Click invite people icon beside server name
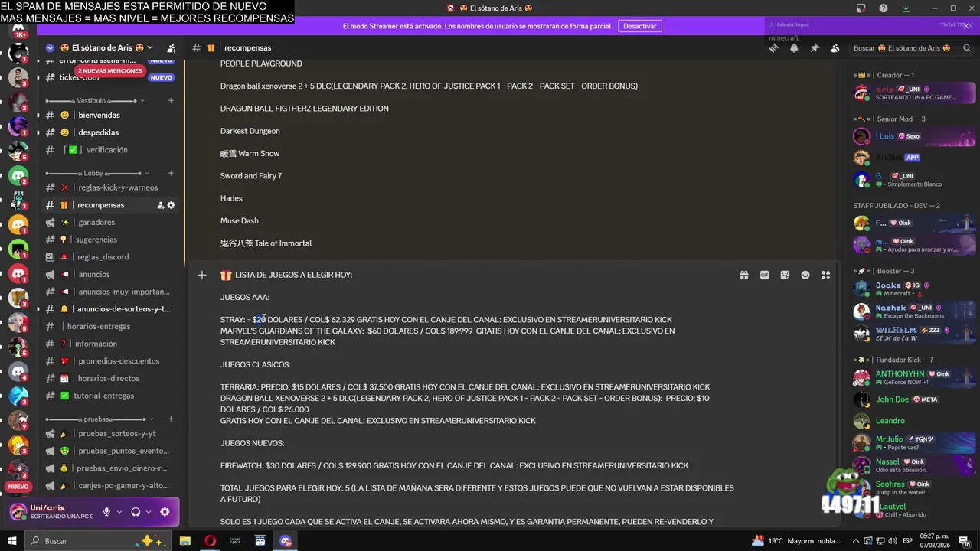This screenshot has width=980, height=551. tap(171, 47)
